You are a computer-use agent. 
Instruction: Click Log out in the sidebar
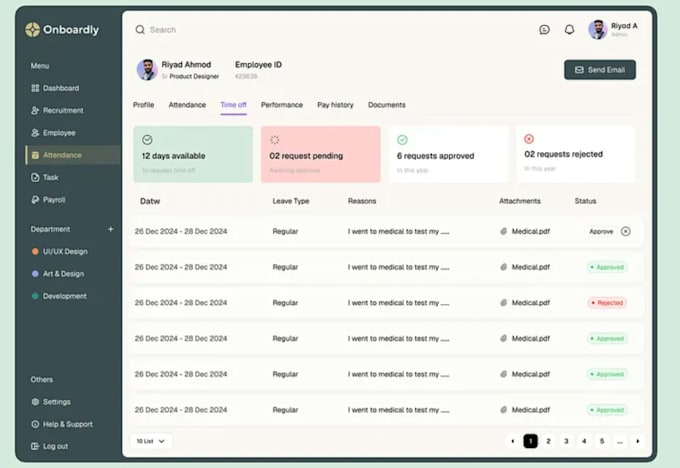[49, 446]
